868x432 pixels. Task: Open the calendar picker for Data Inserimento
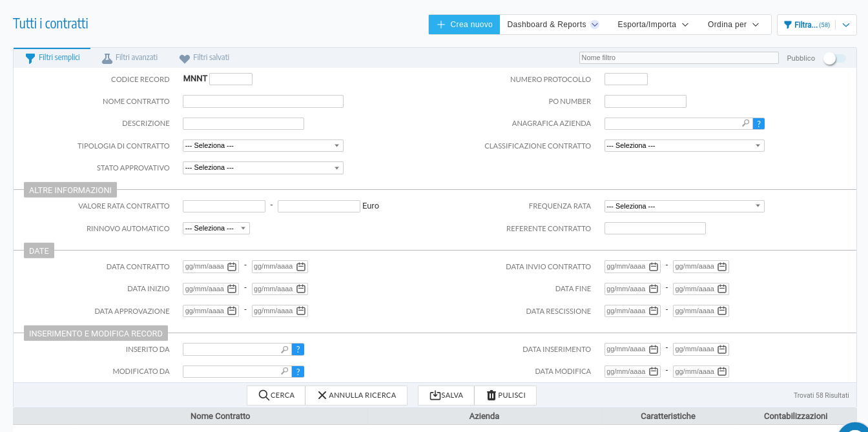pos(655,349)
